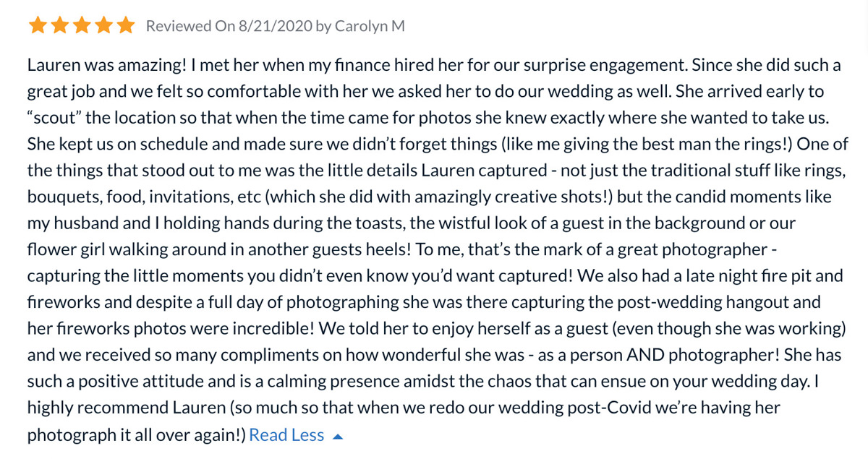The width and height of the screenshot is (868, 459).
Task: Click the second orange rating star
Action: tap(60, 26)
